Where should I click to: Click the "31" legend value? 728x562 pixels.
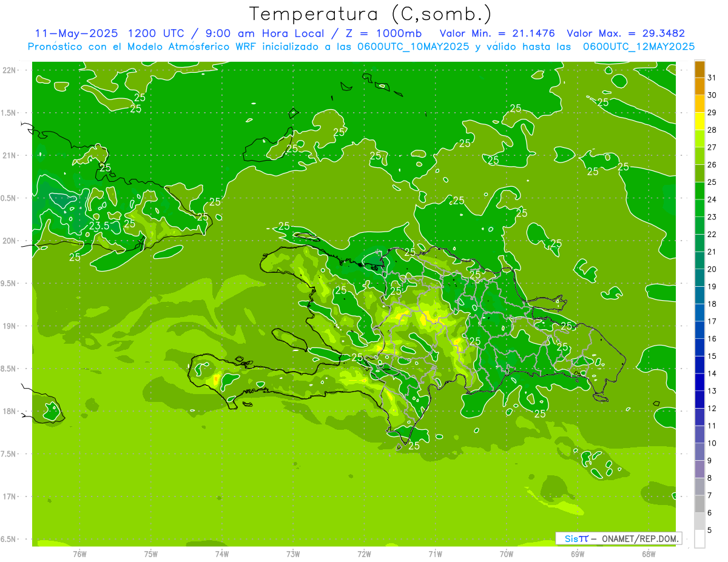tap(712, 78)
